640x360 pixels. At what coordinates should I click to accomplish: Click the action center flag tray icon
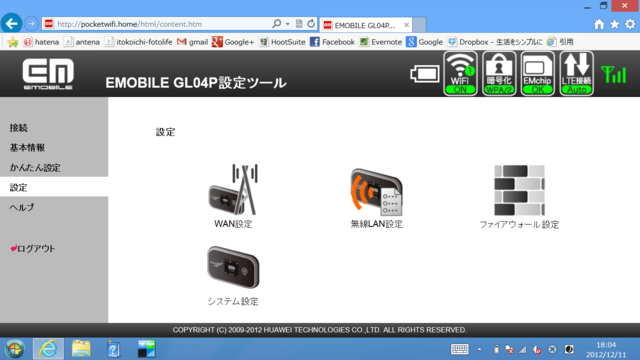[x=509, y=349]
